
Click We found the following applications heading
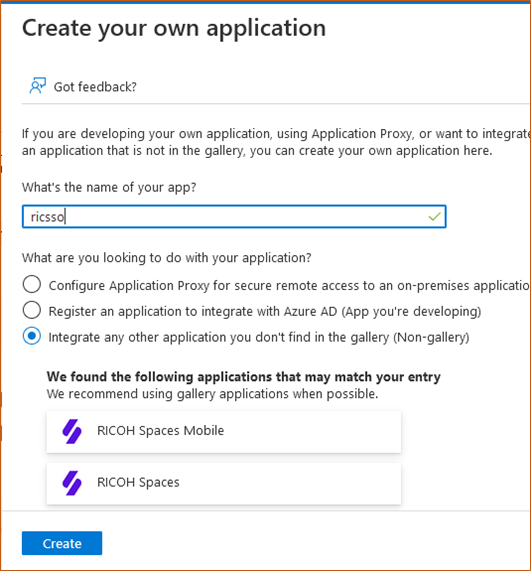point(244,376)
